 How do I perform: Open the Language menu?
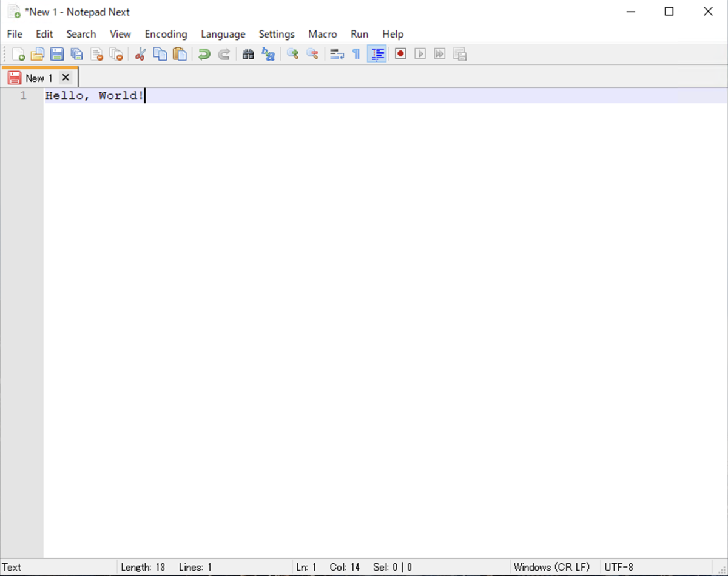tap(223, 34)
